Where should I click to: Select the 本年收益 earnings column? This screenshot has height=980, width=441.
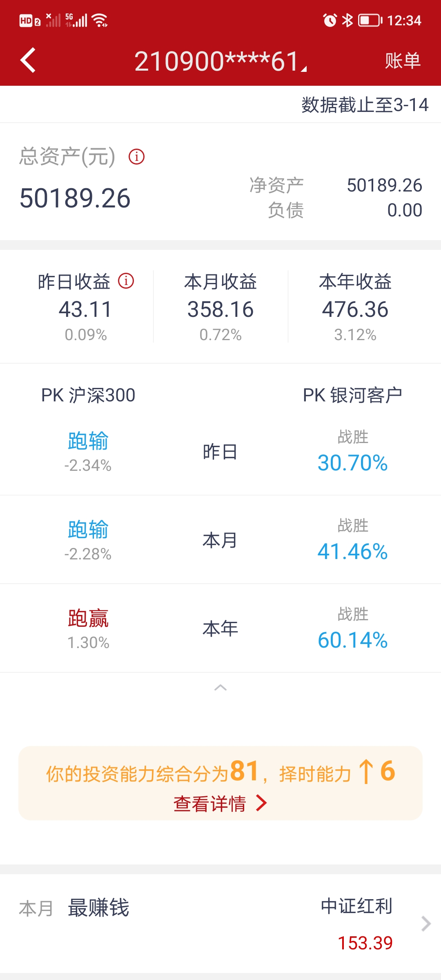(355, 307)
